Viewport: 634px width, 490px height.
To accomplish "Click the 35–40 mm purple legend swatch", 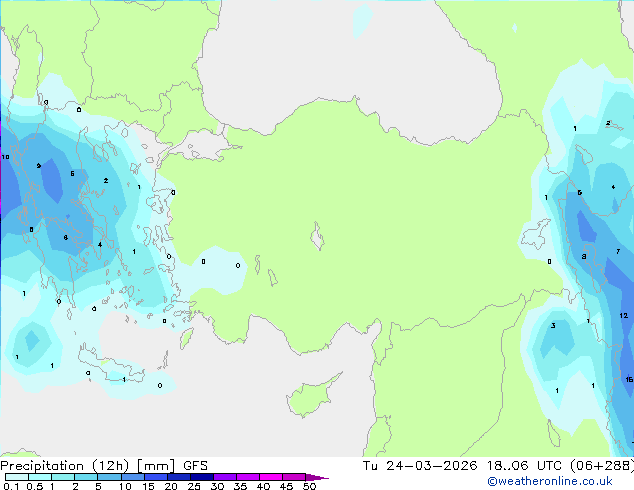I will [x=247, y=477].
